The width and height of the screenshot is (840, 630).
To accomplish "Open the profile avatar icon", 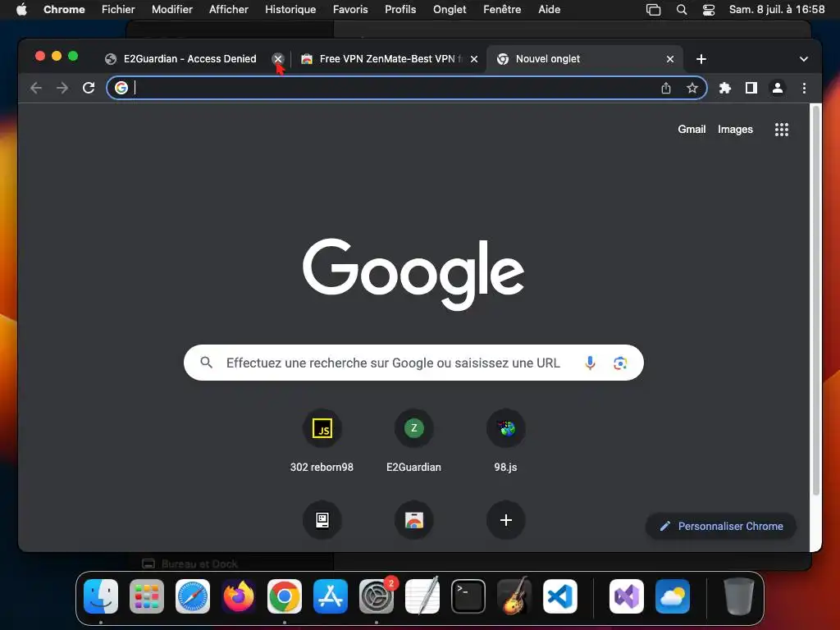I will click(x=778, y=88).
